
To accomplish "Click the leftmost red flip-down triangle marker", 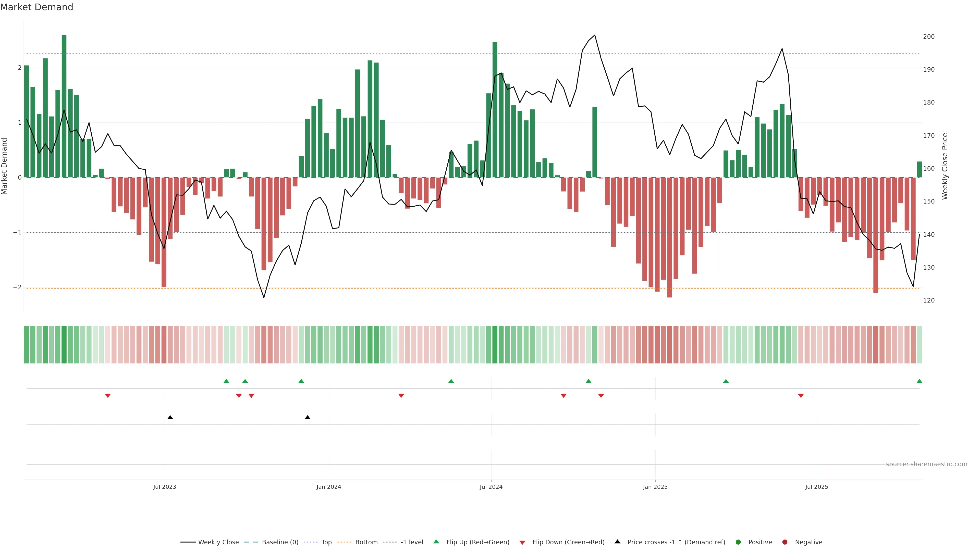I will pyautogui.click(x=108, y=396).
